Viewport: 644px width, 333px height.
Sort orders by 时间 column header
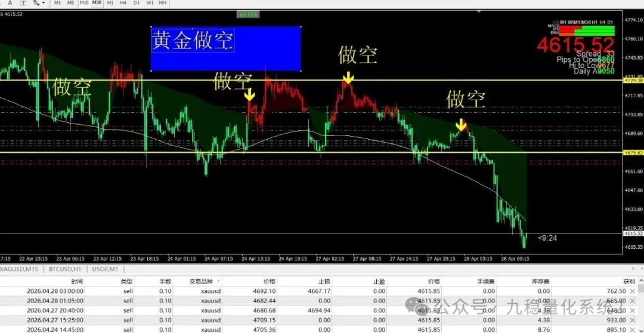coord(77,282)
